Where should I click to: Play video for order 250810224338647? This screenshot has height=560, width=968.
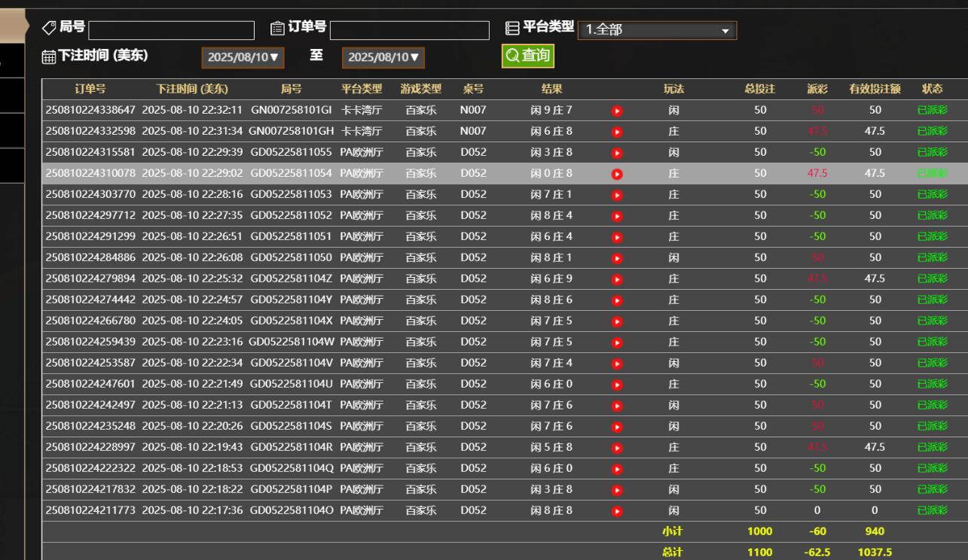[x=617, y=111]
